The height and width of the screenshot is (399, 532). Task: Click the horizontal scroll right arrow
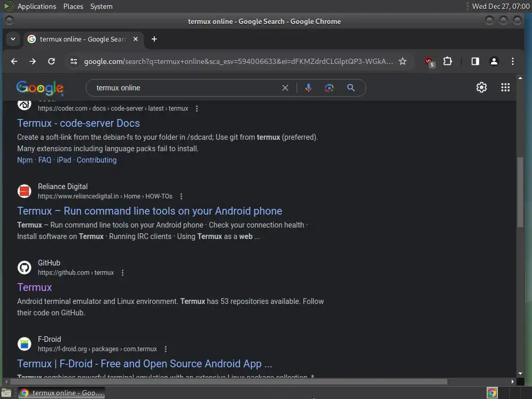click(512, 382)
